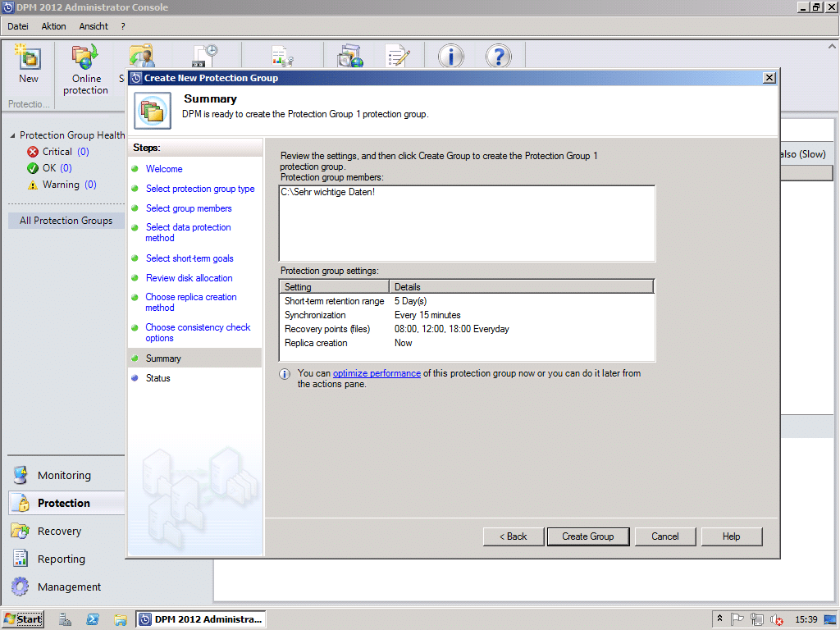The width and height of the screenshot is (840, 630).
Task: Click the Management gear workspace icon
Action: click(21, 586)
